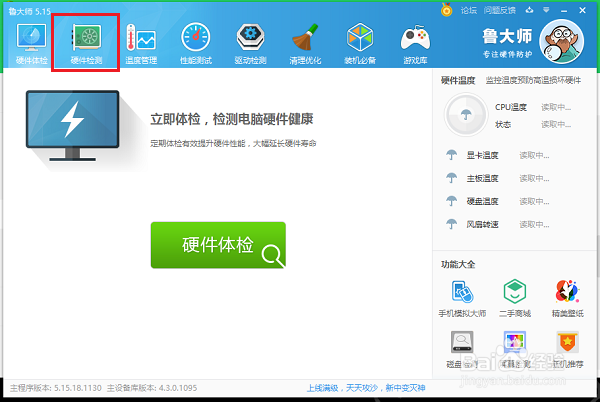Click the 风扇转速 umbrella icon
This screenshot has width=600, height=402.
coord(452,224)
